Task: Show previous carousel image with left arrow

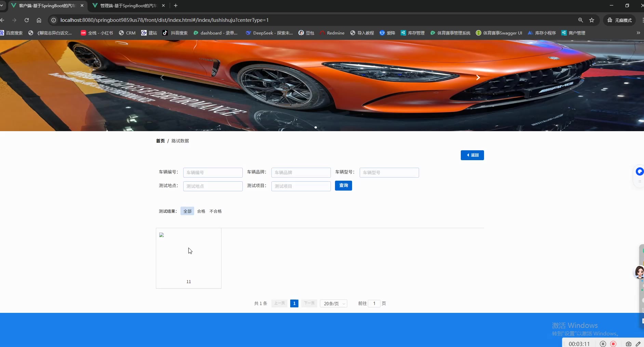Action: click(x=162, y=78)
